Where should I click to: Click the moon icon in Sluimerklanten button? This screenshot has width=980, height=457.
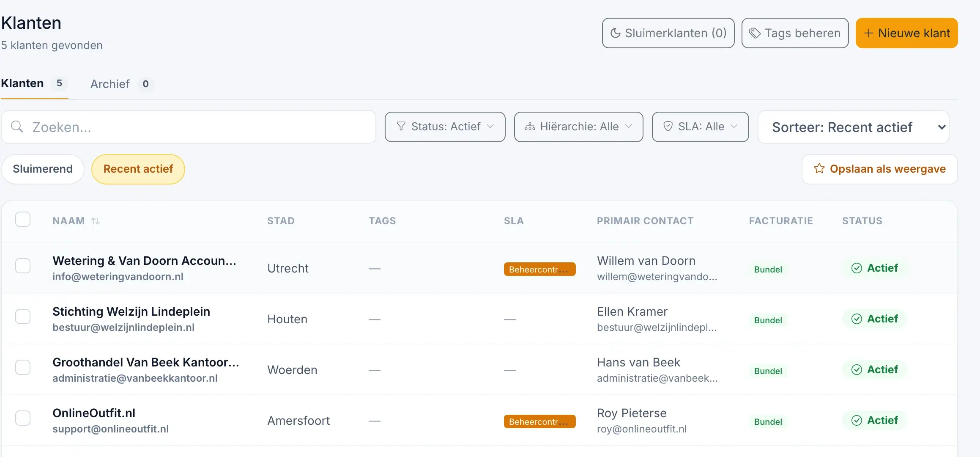click(x=616, y=33)
